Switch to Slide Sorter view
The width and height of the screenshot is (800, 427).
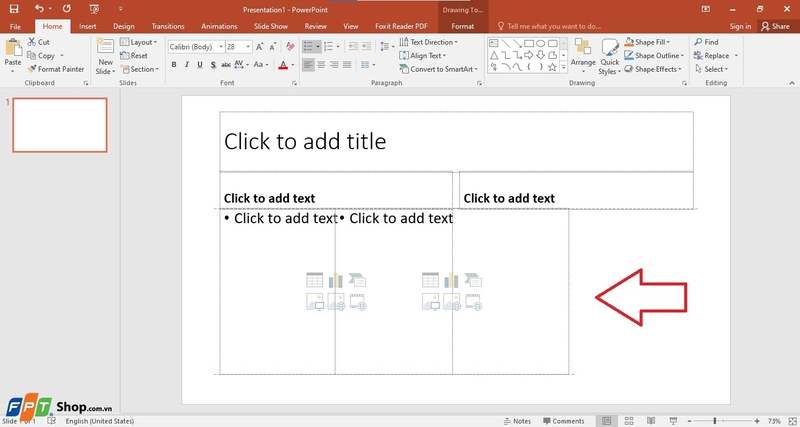click(629, 421)
